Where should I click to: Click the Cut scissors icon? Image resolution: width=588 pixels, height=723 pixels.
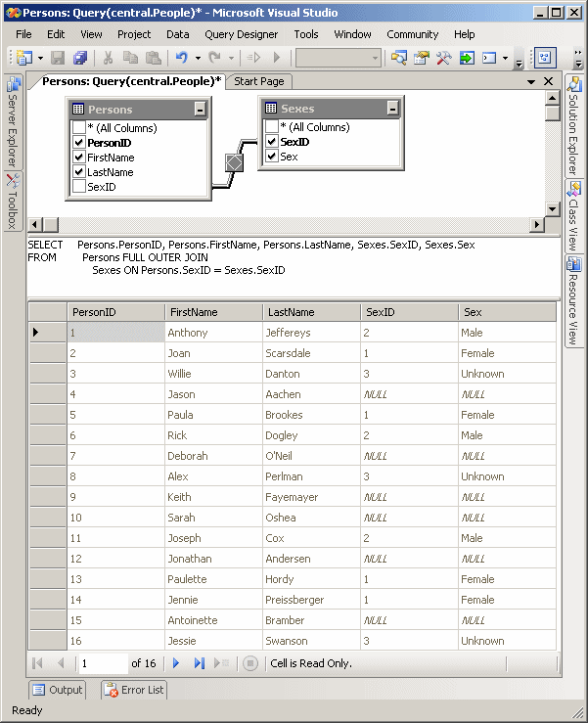108,58
